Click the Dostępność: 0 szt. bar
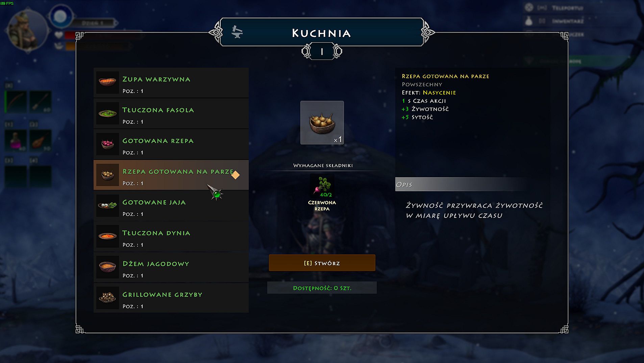The image size is (644, 363). pos(322,288)
